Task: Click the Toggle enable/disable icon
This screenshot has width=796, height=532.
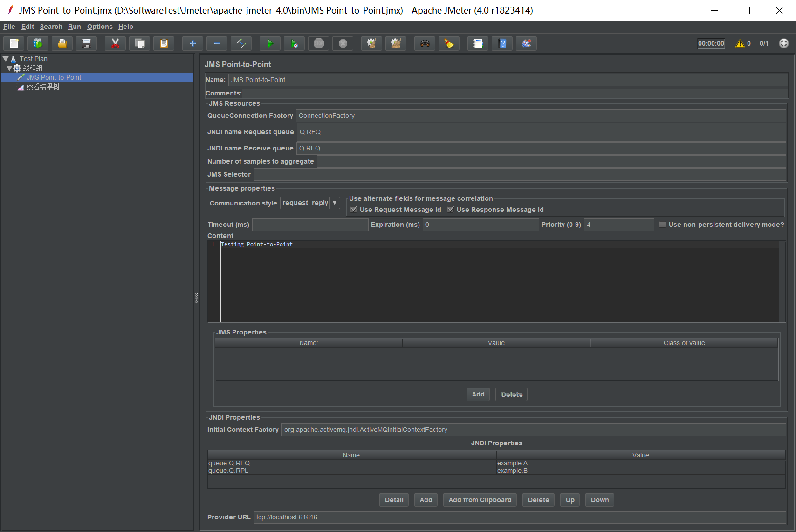Action: pos(241,43)
